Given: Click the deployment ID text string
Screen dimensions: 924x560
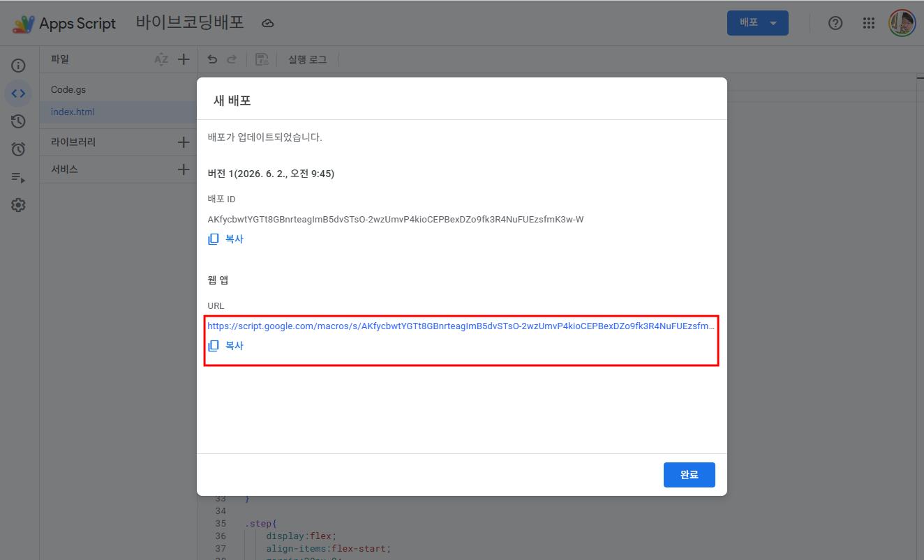Looking at the screenshot, I should [396, 220].
